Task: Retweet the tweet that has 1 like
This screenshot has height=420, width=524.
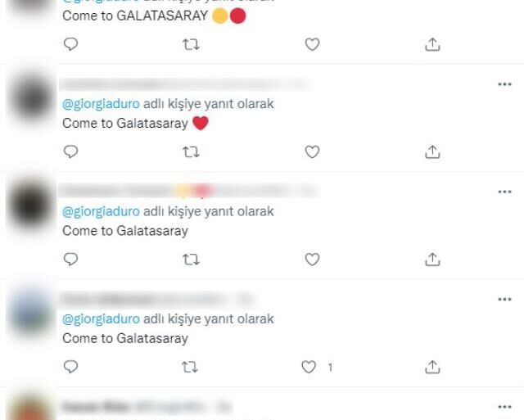Action: tap(189, 367)
